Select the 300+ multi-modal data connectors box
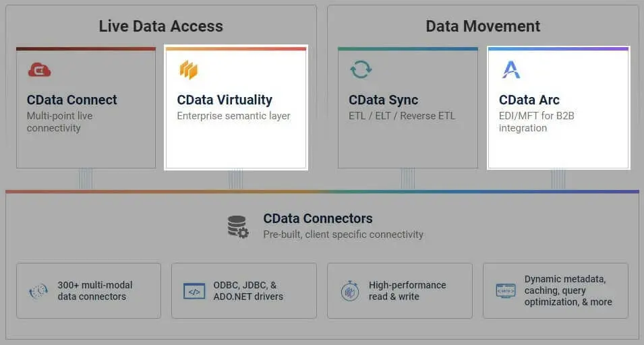The height and width of the screenshot is (345, 644). click(x=88, y=290)
